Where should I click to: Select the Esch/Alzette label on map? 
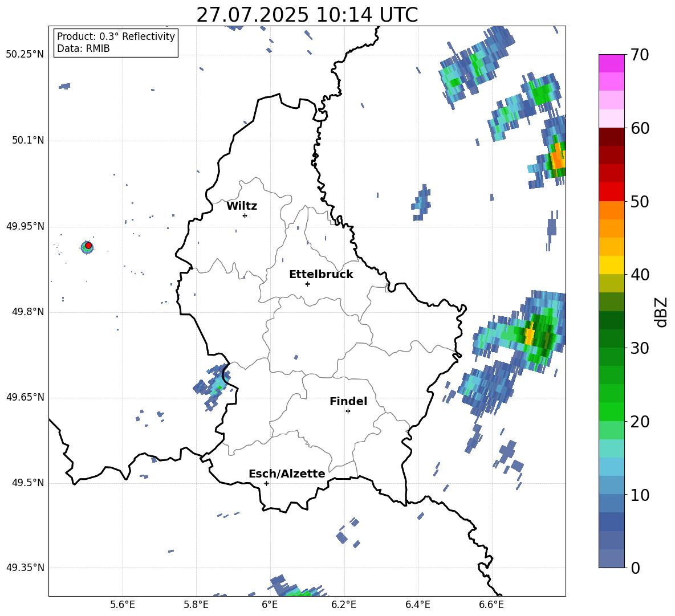(x=287, y=474)
